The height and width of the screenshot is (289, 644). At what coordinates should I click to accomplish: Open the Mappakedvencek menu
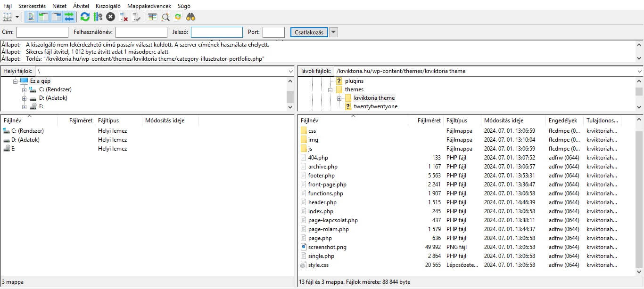(x=149, y=6)
